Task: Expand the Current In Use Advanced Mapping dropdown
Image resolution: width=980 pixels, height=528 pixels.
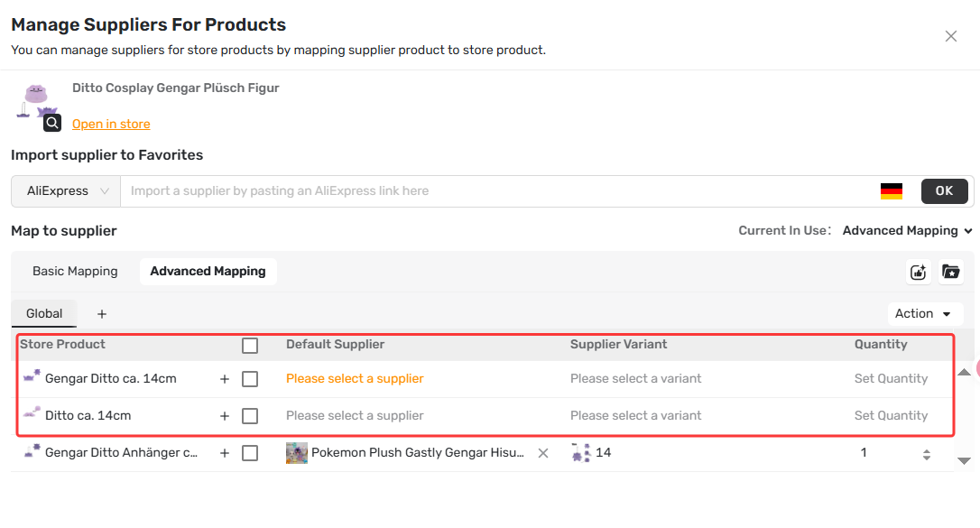Action: pos(907,230)
